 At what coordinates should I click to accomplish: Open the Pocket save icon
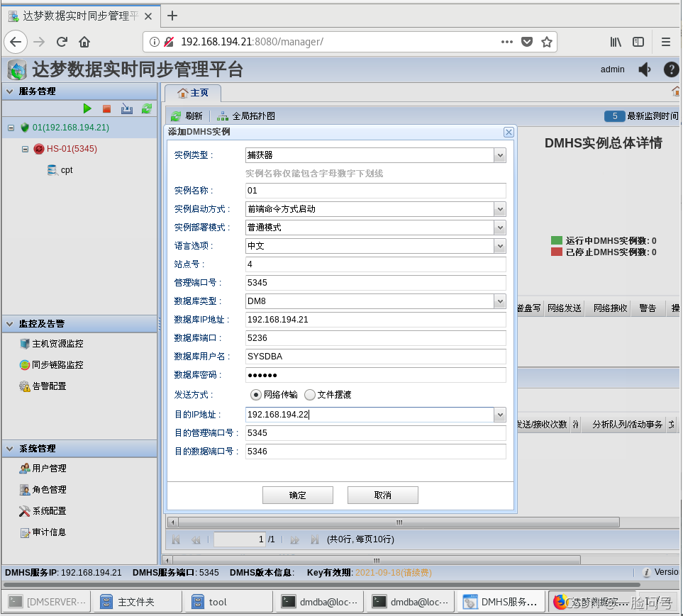pyautogui.click(x=527, y=42)
